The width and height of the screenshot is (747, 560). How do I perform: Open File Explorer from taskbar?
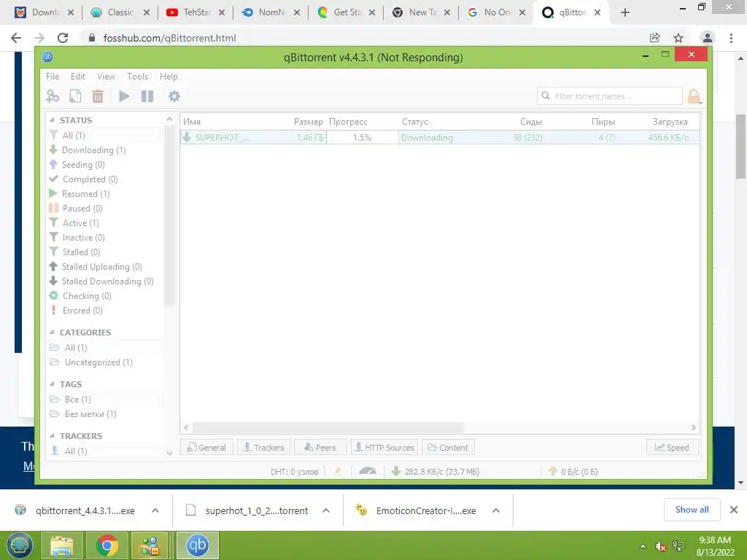[62, 545]
